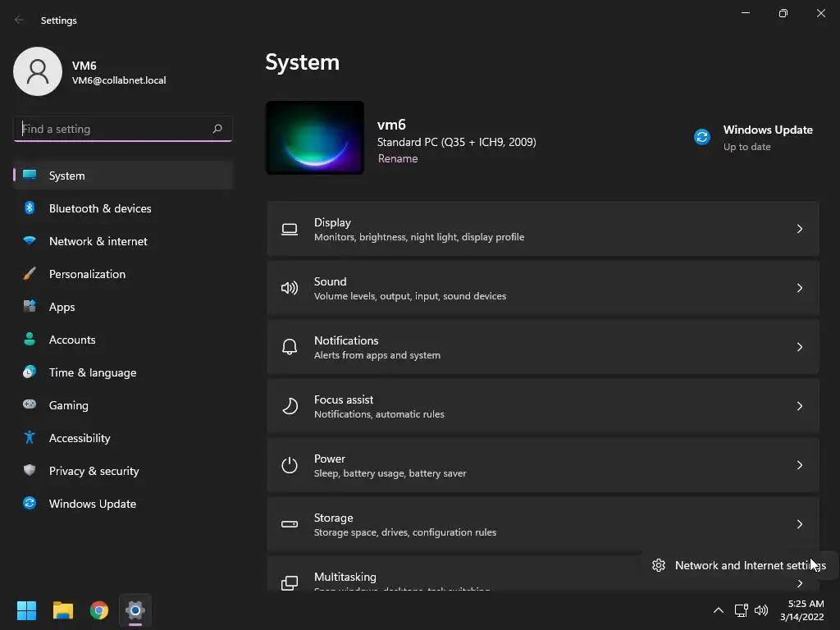Click the Rename link under vm6
The height and width of the screenshot is (630, 840).
pyautogui.click(x=398, y=159)
